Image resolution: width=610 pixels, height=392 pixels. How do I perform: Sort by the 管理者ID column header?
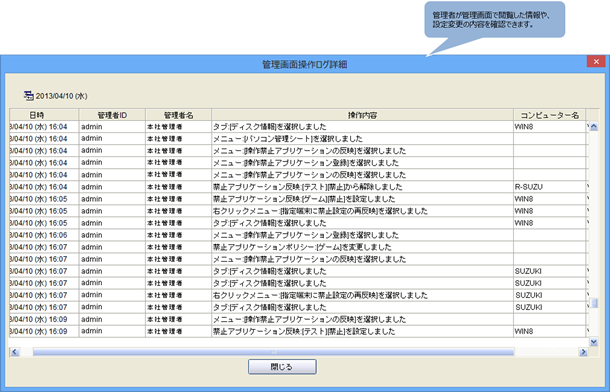coord(112,115)
